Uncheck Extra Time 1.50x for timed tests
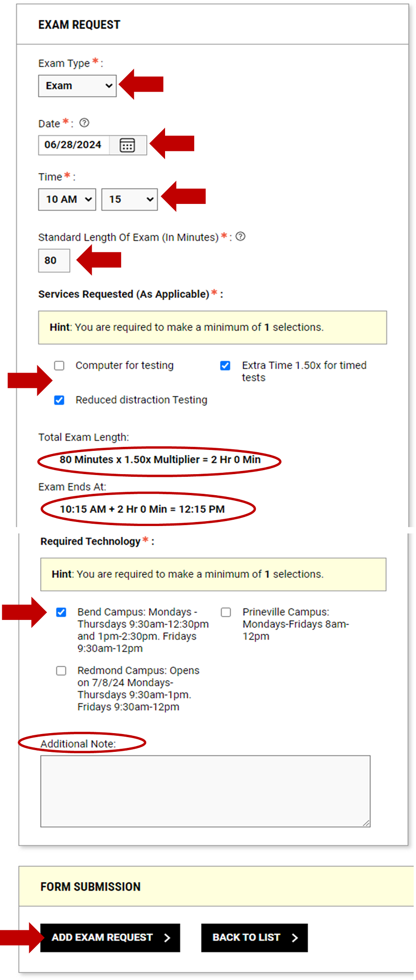This screenshot has width=416, height=980. 225,365
